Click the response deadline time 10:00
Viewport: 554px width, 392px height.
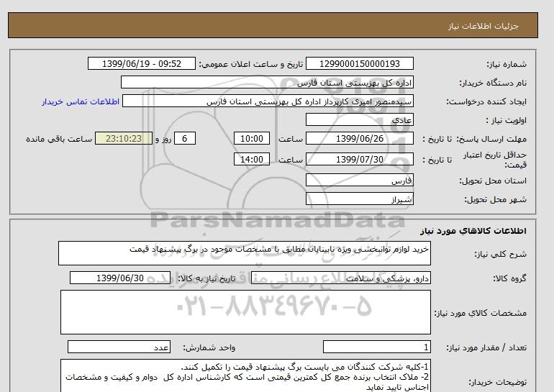click(252, 138)
